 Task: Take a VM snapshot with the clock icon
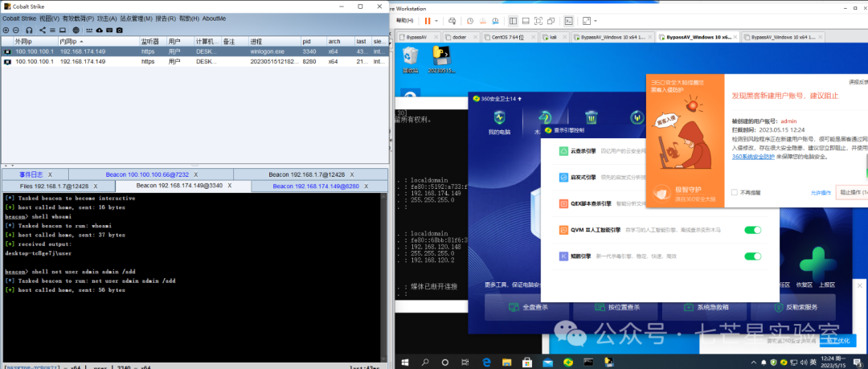point(470,21)
